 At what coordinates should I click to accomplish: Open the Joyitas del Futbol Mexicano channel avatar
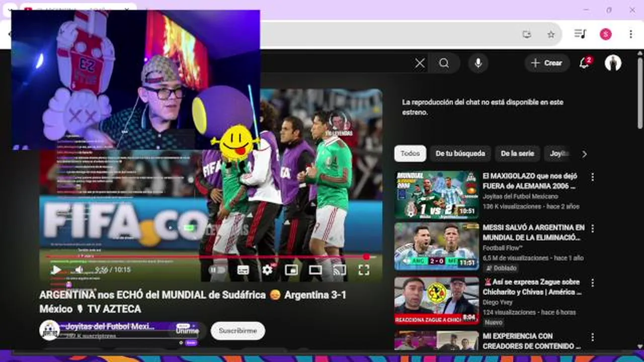click(49, 330)
